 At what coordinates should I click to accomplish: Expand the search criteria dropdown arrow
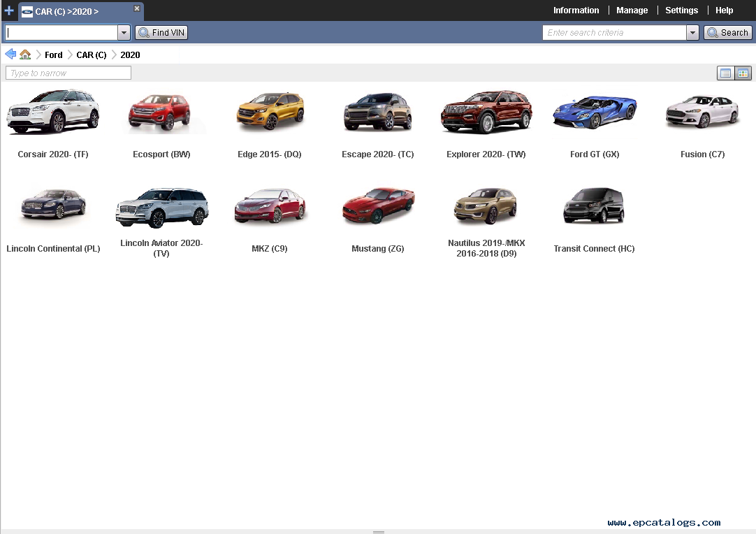point(692,33)
